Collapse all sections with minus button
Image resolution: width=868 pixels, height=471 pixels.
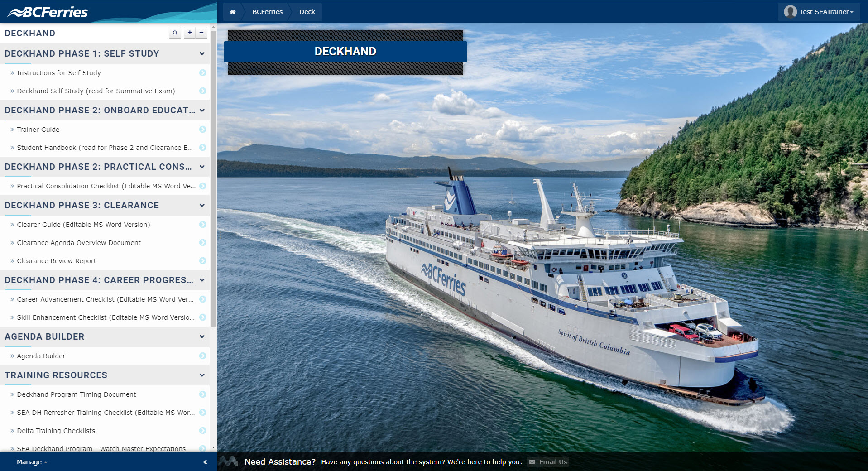(201, 33)
